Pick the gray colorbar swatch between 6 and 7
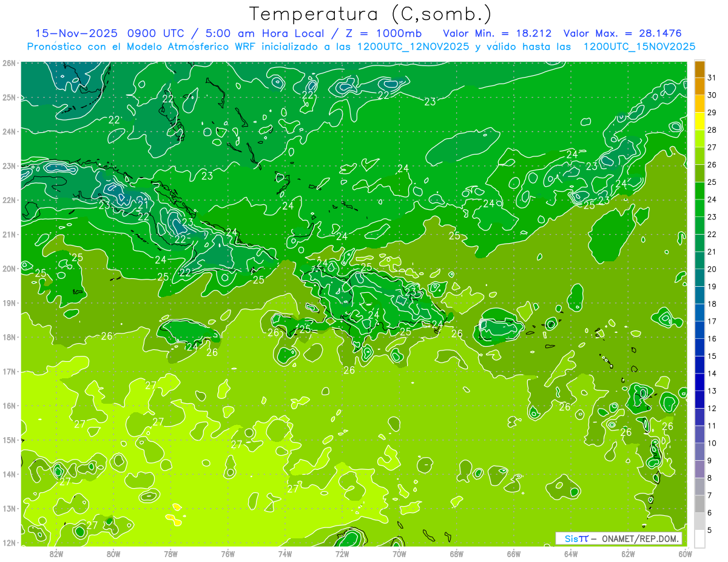 [x=700, y=504]
